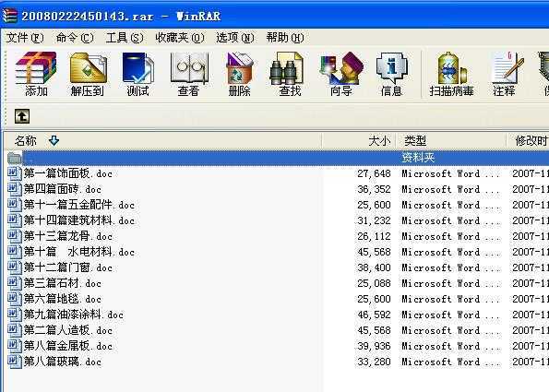Sort by the 修改时间 column header
The image size is (549, 392).
click(528, 141)
